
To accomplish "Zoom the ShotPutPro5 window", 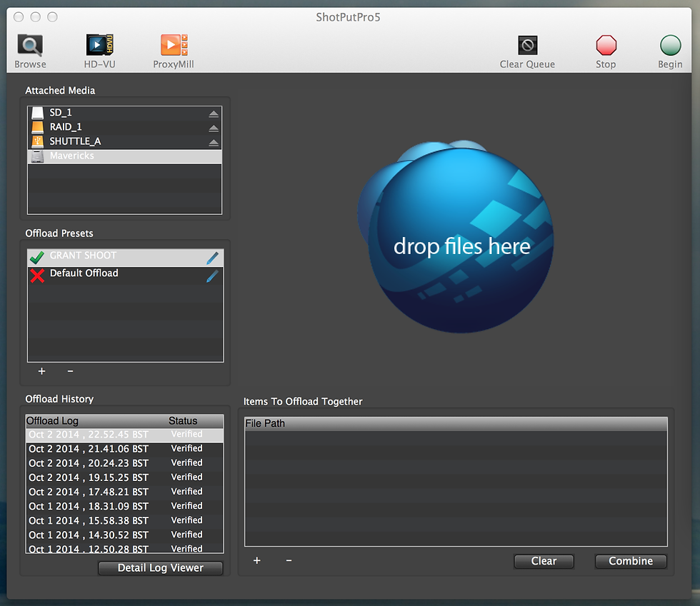I will pos(53,17).
